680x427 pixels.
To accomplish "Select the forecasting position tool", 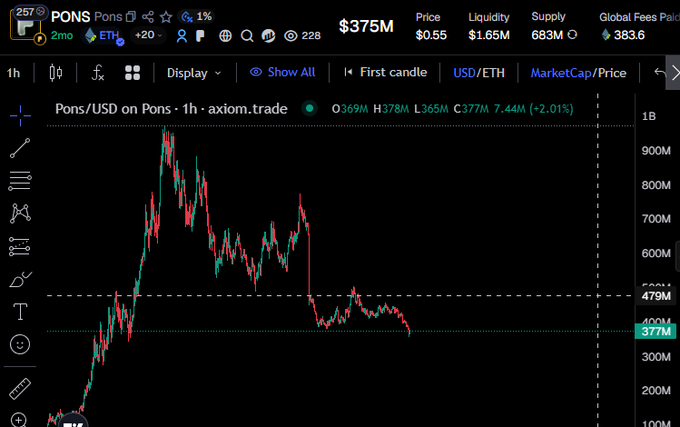I will (x=20, y=246).
